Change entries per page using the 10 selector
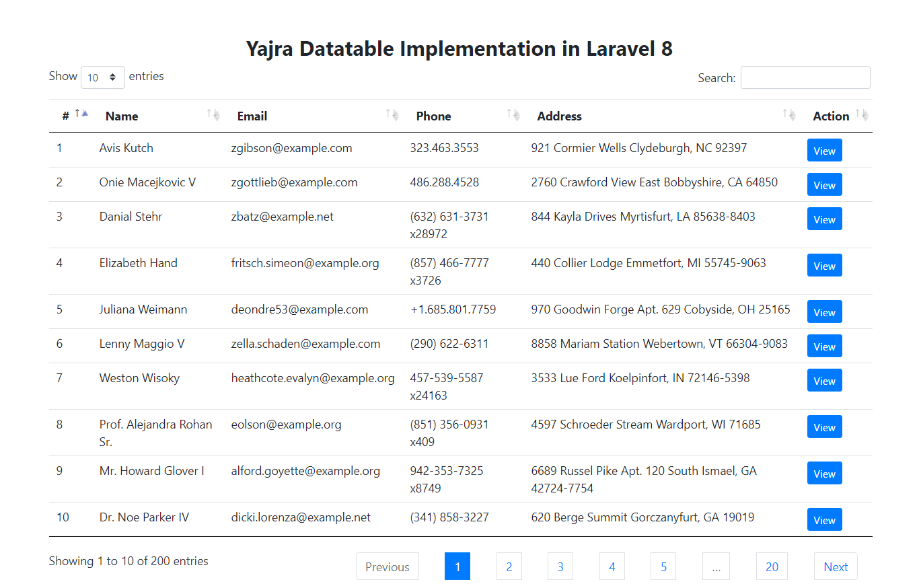This screenshot has width=919, height=588. [x=102, y=77]
